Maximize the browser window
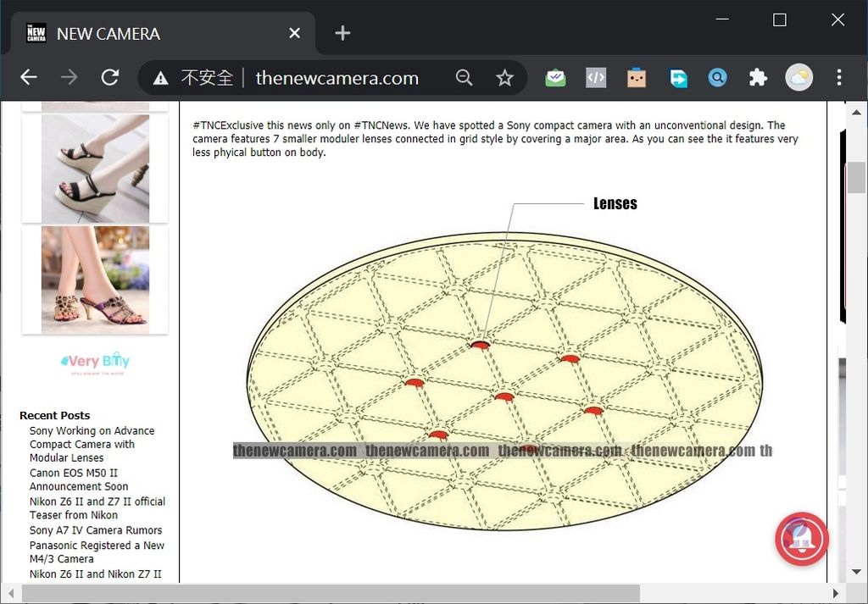868x604 pixels. [x=780, y=19]
